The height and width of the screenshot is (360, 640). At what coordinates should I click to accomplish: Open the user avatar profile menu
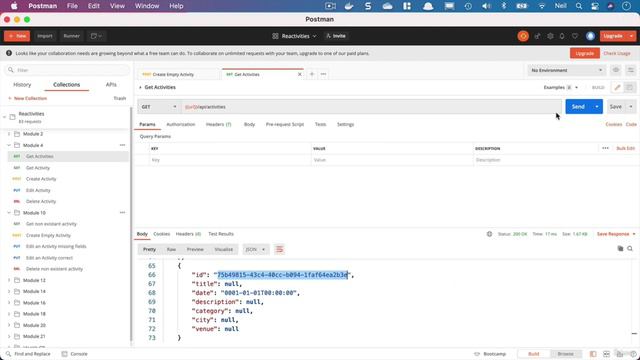[590, 36]
